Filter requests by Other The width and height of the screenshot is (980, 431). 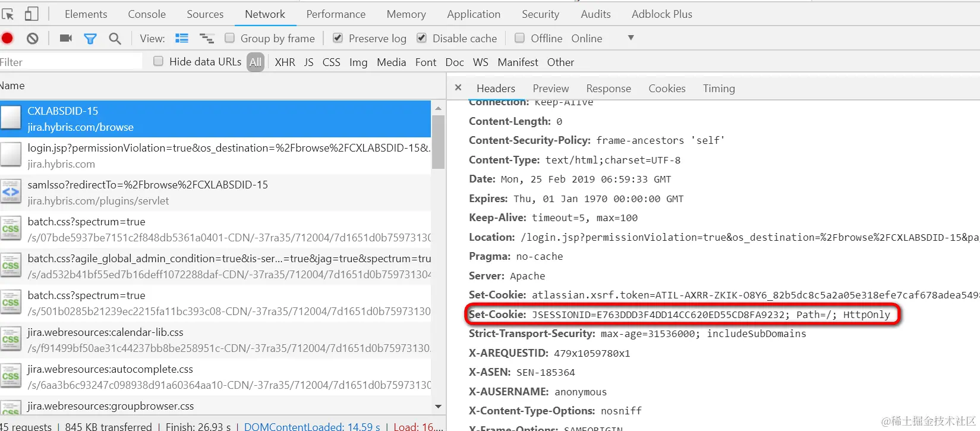[x=560, y=62]
